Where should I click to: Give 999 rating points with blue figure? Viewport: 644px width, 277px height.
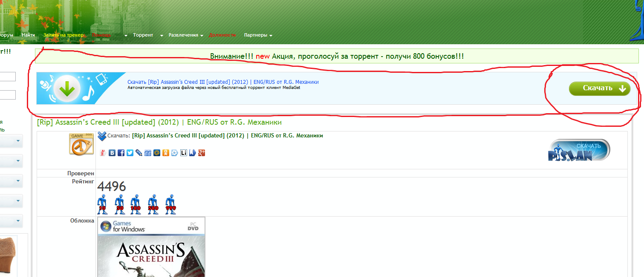(x=170, y=204)
